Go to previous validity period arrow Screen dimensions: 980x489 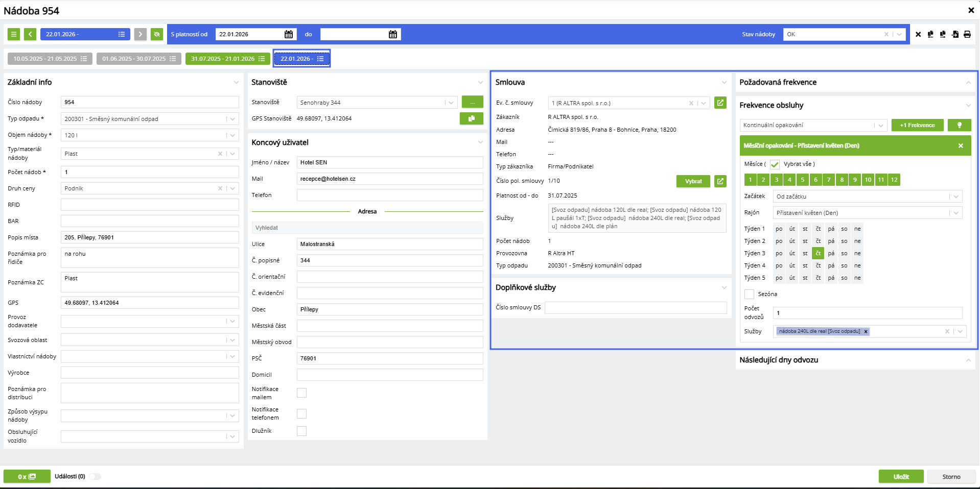30,34
